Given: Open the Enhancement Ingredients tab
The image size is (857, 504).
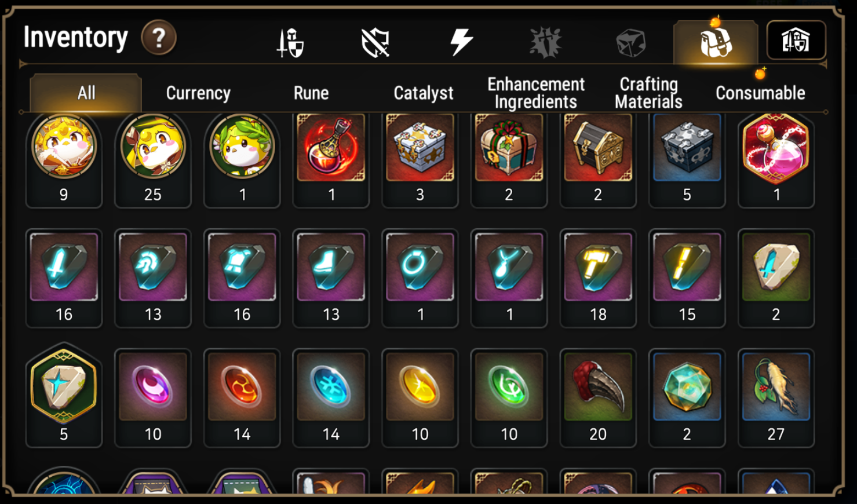Looking at the screenshot, I should [x=536, y=93].
